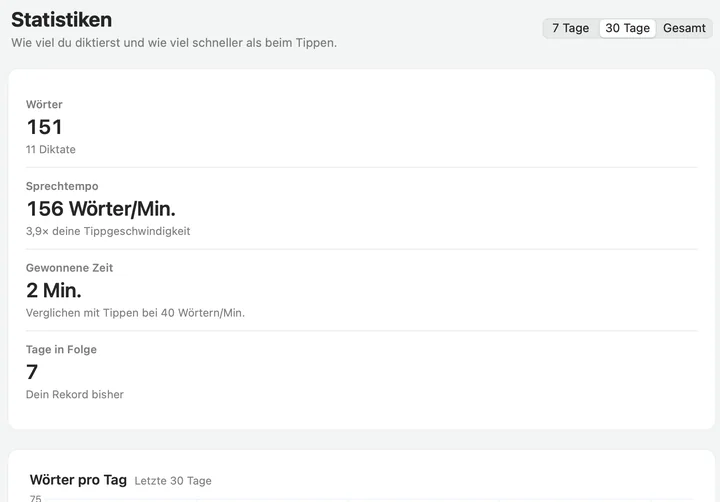This screenshot has height=502, width=720.
Task: Click the Wörter stat label
Action: tap(44, 104)
